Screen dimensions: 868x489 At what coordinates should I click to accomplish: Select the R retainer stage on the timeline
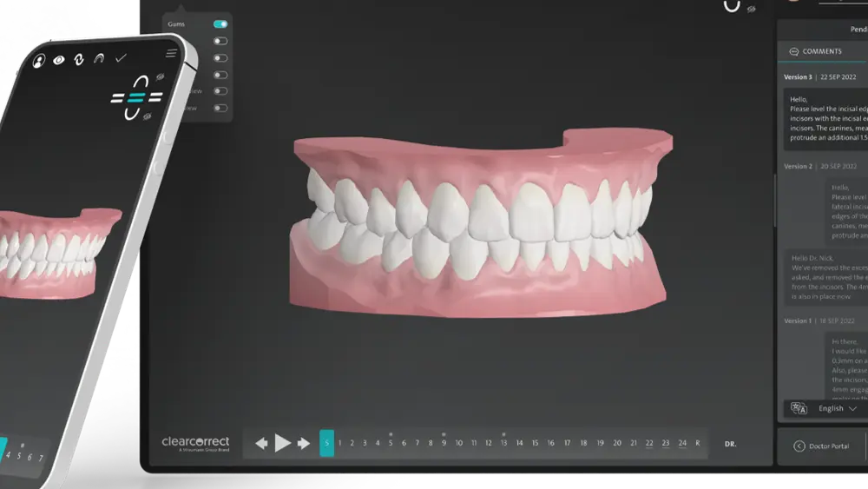tap(698, 443)
